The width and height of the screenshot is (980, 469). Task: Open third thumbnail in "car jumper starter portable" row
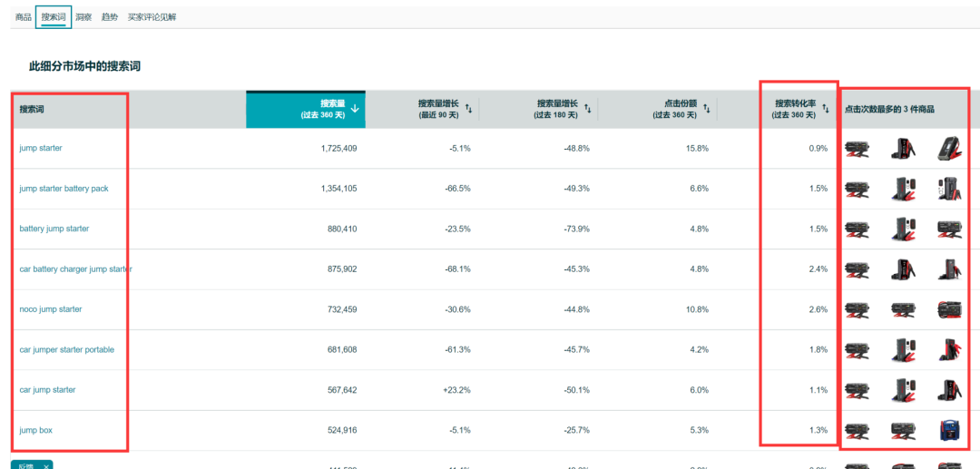949,350
